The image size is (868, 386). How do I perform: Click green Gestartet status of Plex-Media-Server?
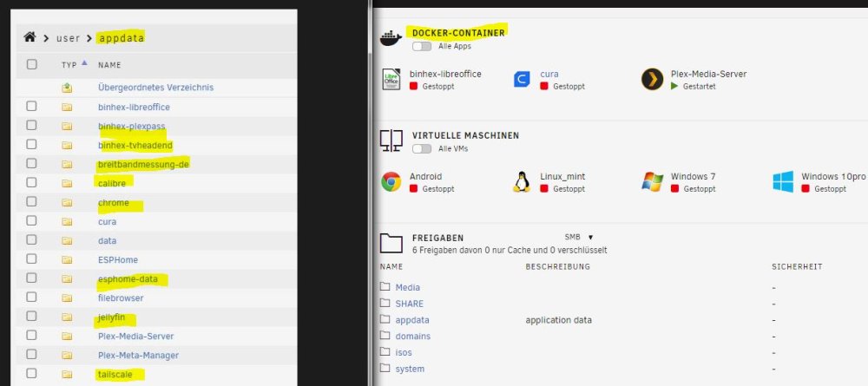pos(693,86)
